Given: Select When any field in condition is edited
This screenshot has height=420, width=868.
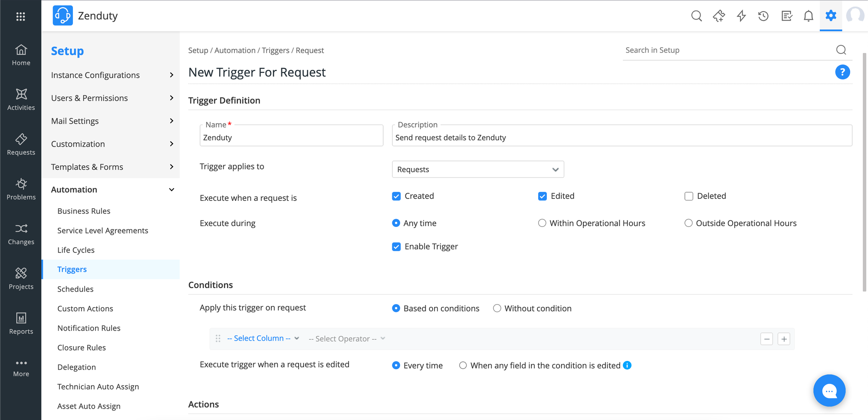Looking at the screenshot, I should [463, 365].
